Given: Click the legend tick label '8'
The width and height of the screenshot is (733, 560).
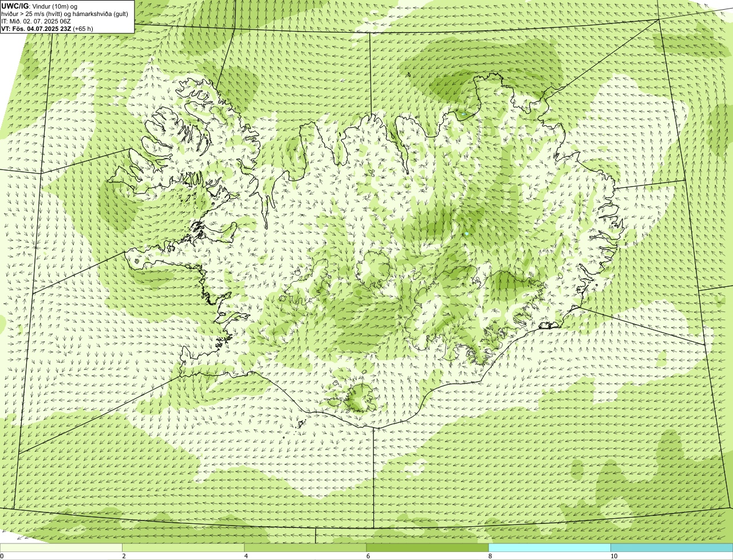Looking at the screenshot, I should point(490,556).
